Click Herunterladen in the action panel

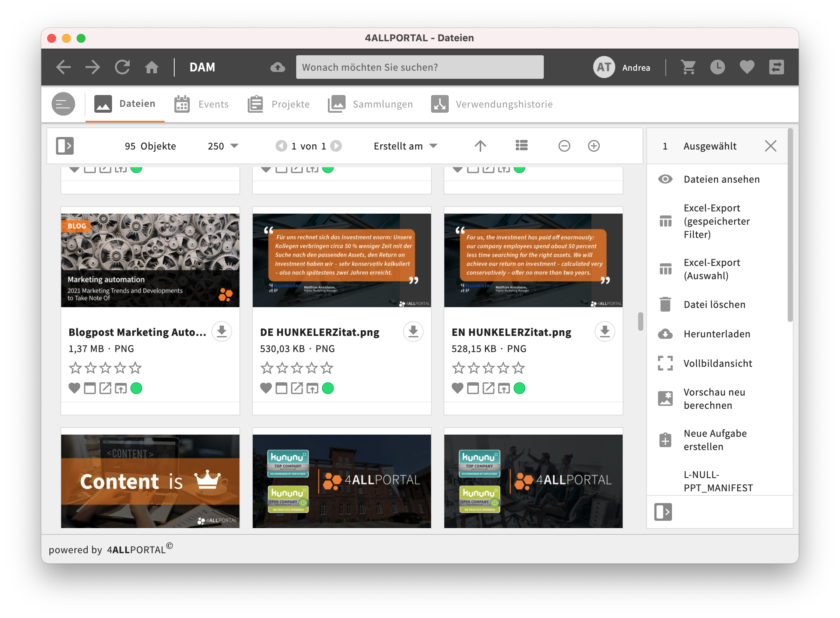click(717, 334)
